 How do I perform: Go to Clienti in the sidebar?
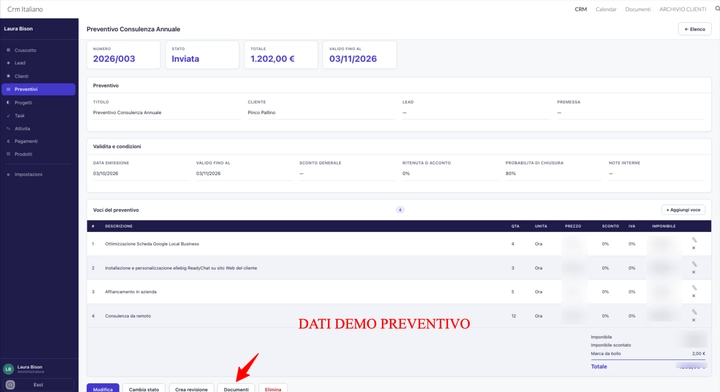point(21,76)
